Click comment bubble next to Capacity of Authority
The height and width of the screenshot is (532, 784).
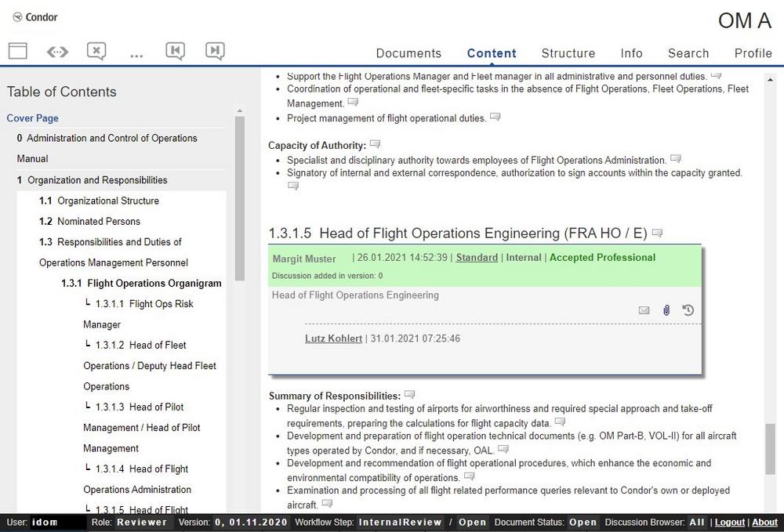[376, 145]
